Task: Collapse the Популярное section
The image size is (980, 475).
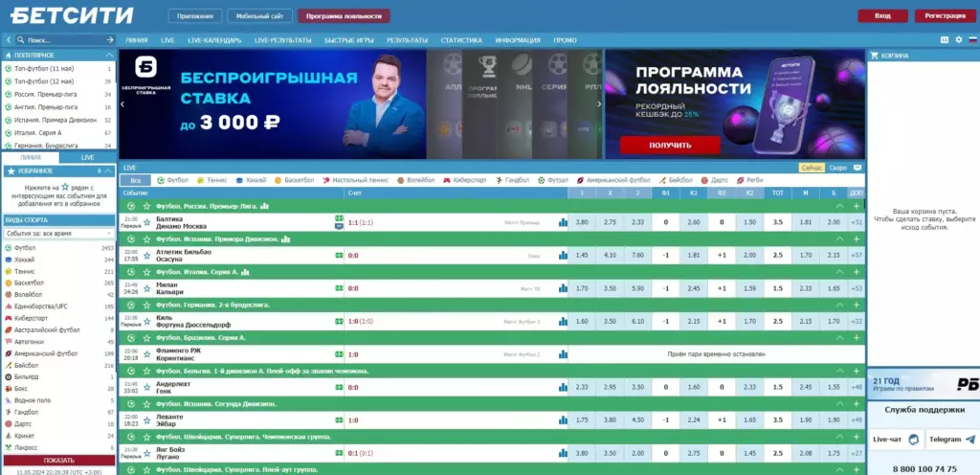Action: 111,55
